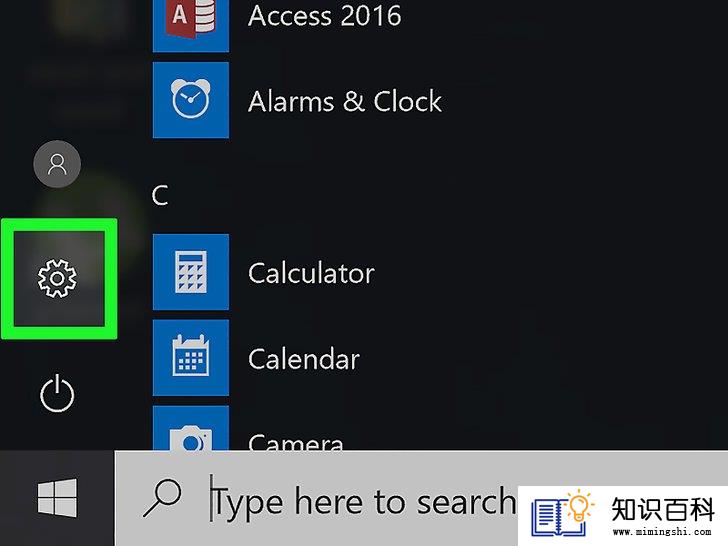
Task: Visit the www.mimingshi.com watermark link
Action: coord(662,532)
